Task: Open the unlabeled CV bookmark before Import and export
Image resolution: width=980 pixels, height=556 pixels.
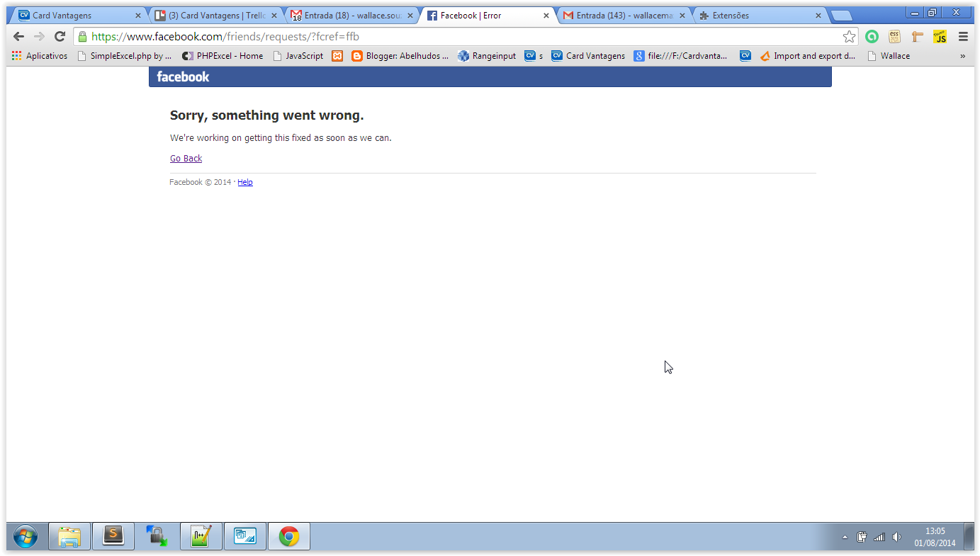Action: point(745,56)
